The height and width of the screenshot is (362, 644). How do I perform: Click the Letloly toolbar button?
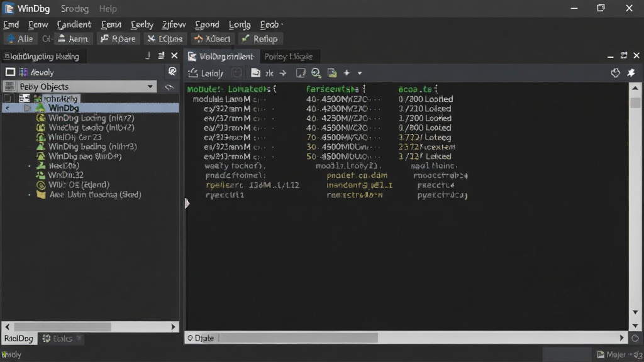click(206, 73)
